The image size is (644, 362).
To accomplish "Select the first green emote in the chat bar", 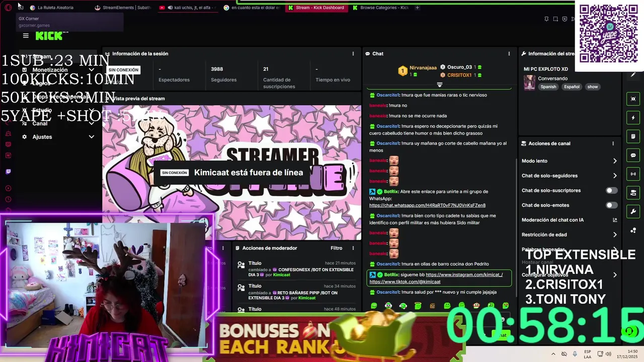I will point(374,306).
